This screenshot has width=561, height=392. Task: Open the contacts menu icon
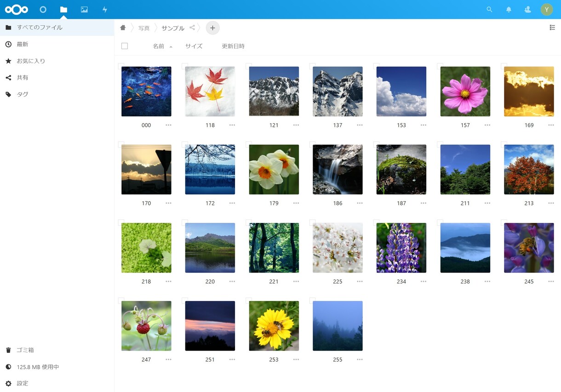527,9
